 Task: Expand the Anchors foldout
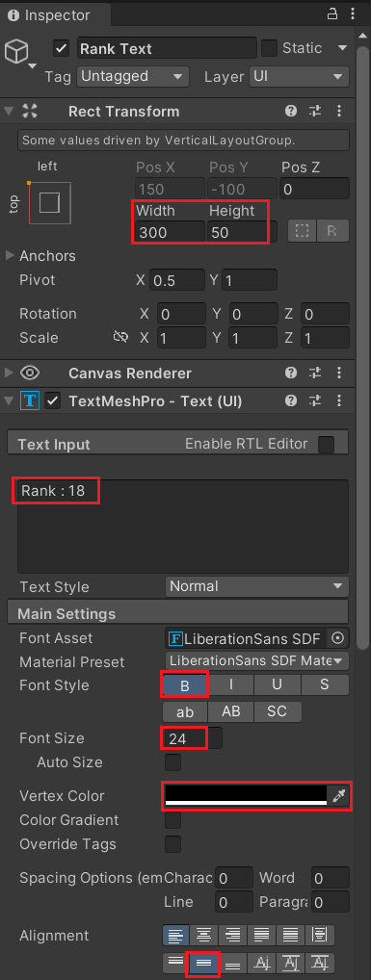point(10,256)
